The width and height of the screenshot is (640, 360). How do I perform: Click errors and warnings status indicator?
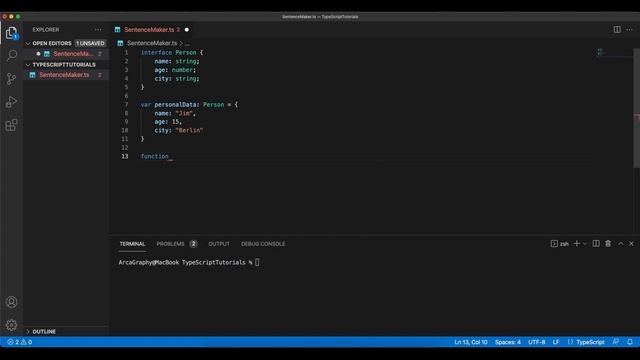20,342
